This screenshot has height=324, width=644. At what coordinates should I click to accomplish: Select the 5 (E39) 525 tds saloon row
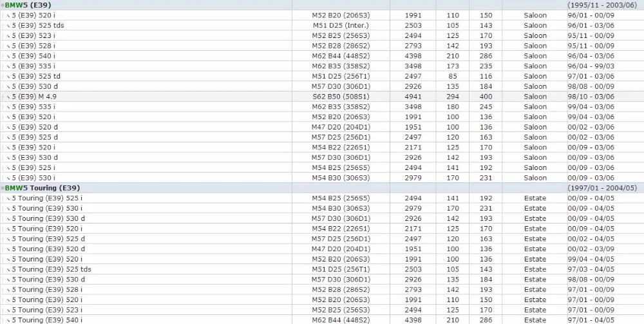click(x=322, y=26)
